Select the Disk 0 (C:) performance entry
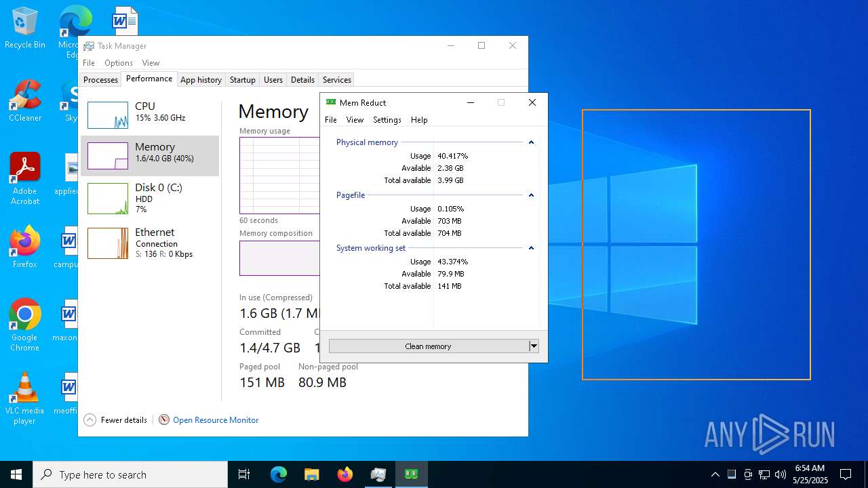This screenshot has width=868, height=488. point(150,198)
